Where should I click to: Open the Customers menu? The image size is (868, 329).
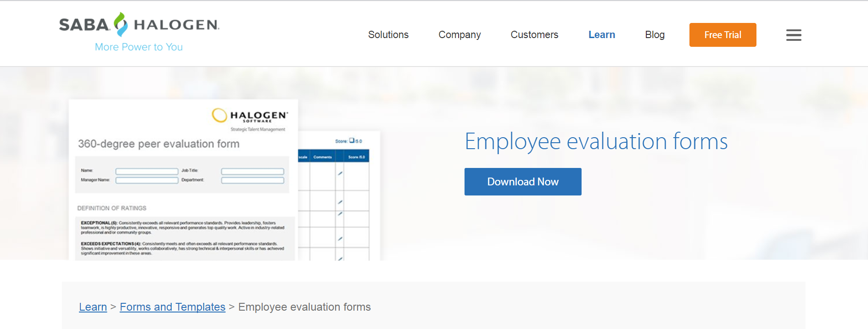pos(534,35)
